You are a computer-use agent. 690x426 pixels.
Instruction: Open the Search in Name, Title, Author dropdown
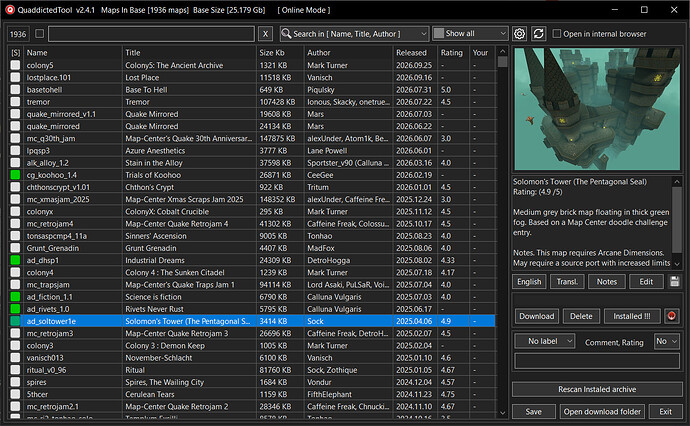354,34
